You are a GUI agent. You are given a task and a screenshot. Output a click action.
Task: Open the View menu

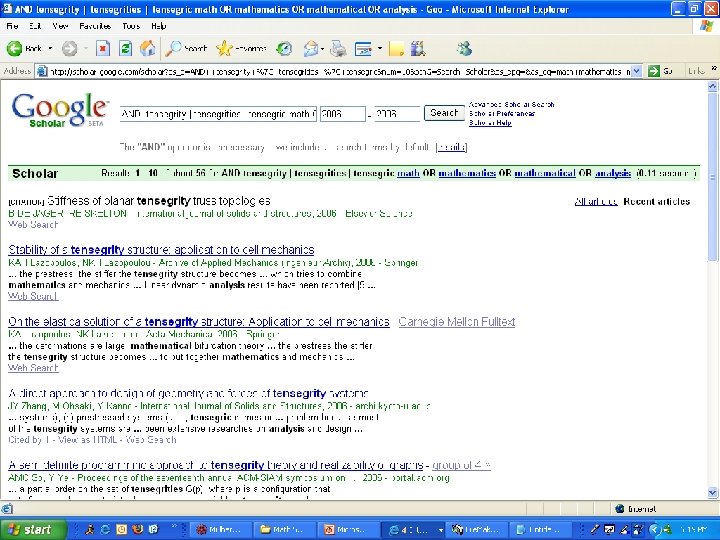[60, 26]
